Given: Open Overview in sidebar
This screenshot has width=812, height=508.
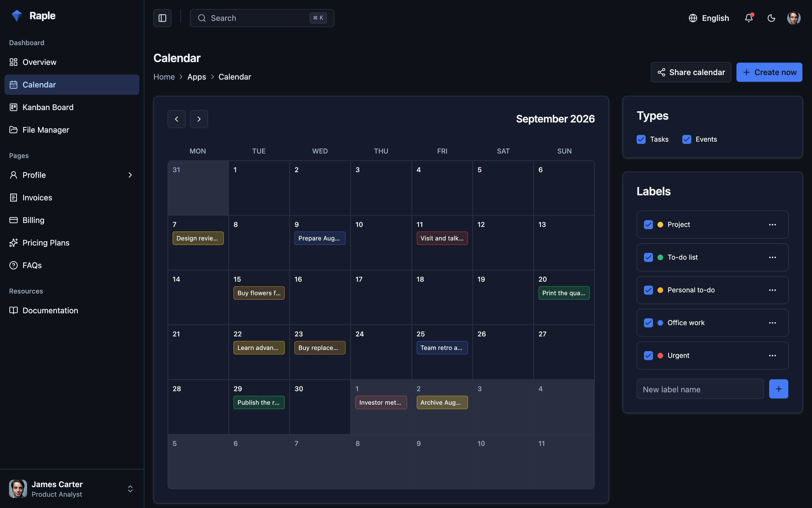Looking at the screenshot, I should point(72,62).
